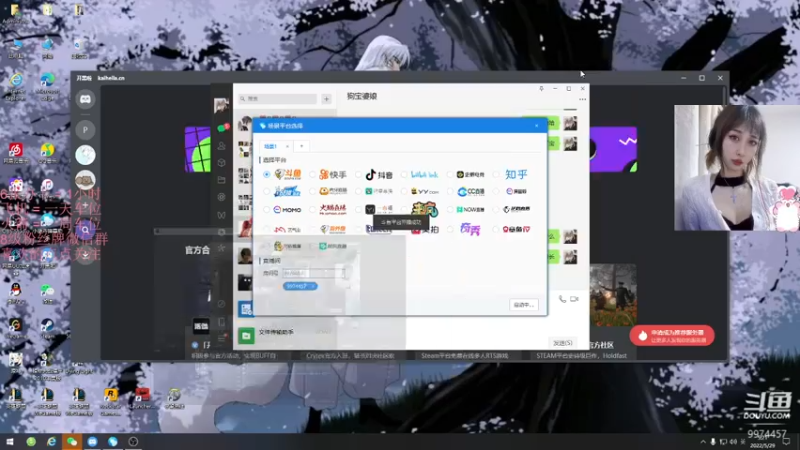This screenshot has width=800, height=450.
Task: Click the webcam overlay thumbnail
Action: pos(737,168)
